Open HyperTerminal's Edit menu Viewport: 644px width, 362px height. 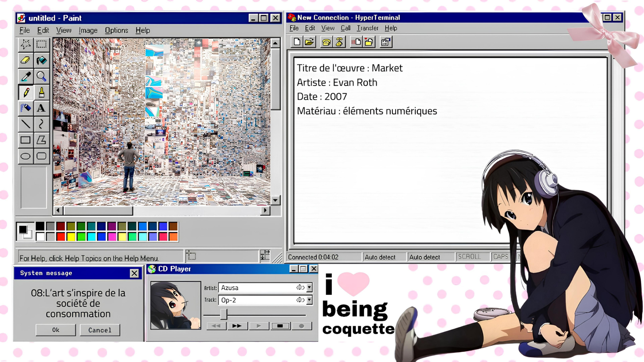pos(310,28)
